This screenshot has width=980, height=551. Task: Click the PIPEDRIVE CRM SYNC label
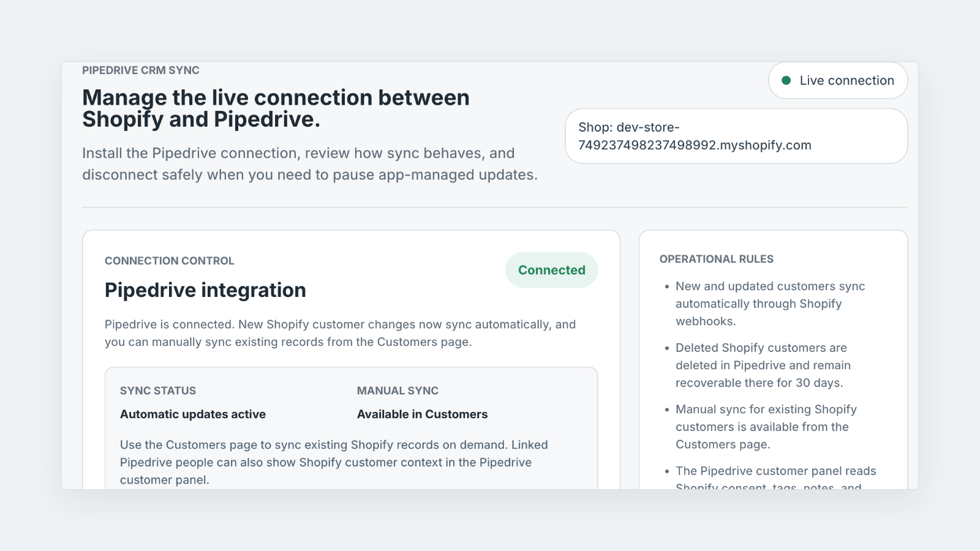[x=141, y=70]
